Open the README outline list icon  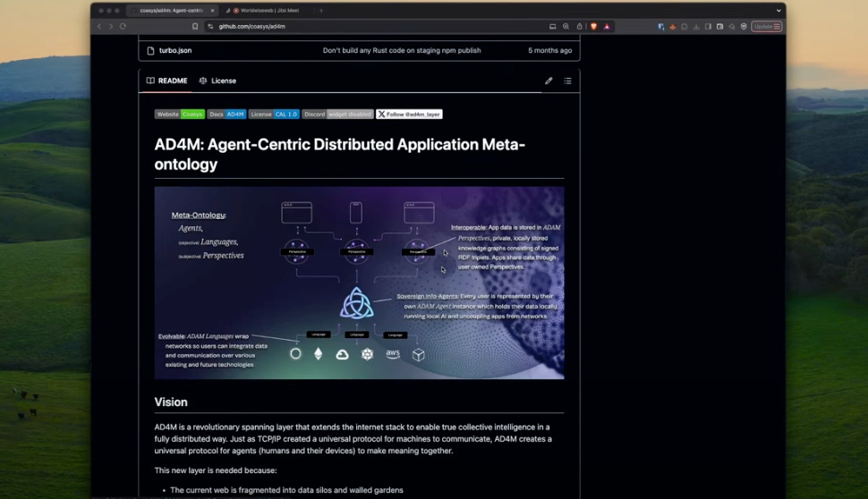pos(567,80)
